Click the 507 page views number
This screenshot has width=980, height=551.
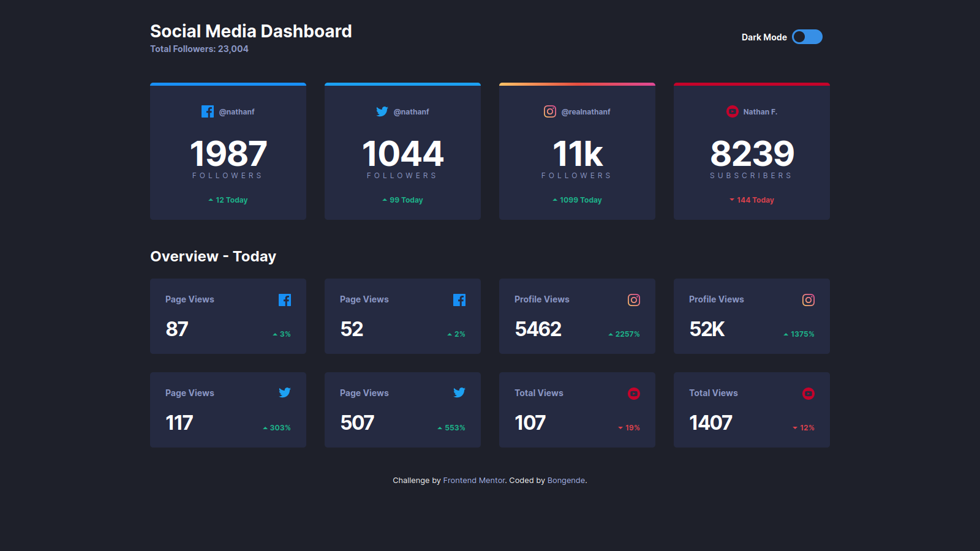click(x=357, y=423)
